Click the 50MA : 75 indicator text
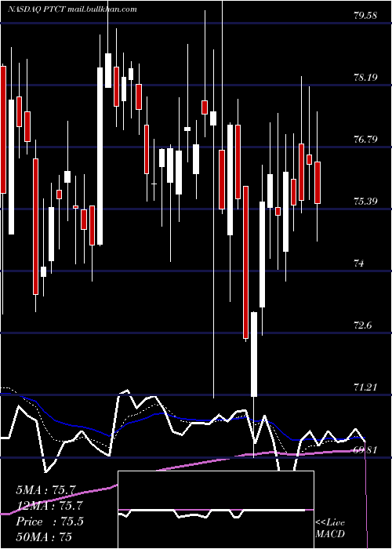 [x=44, y=536]
